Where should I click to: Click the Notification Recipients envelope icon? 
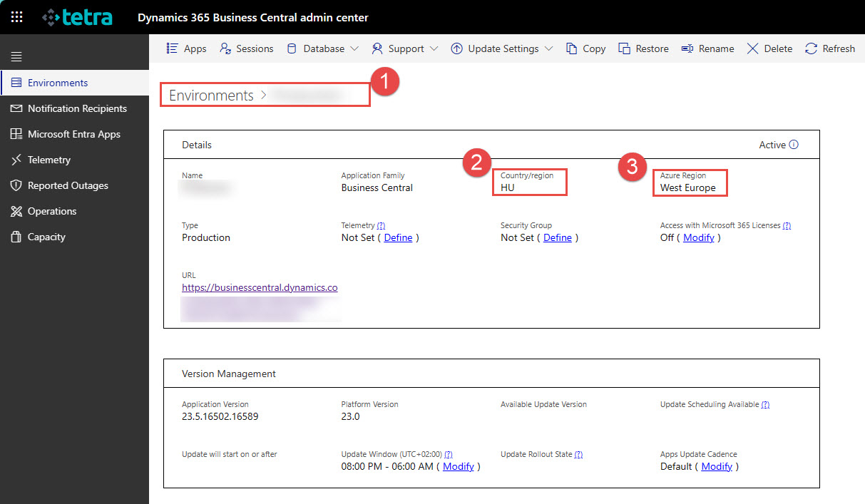tap(16, 108)
